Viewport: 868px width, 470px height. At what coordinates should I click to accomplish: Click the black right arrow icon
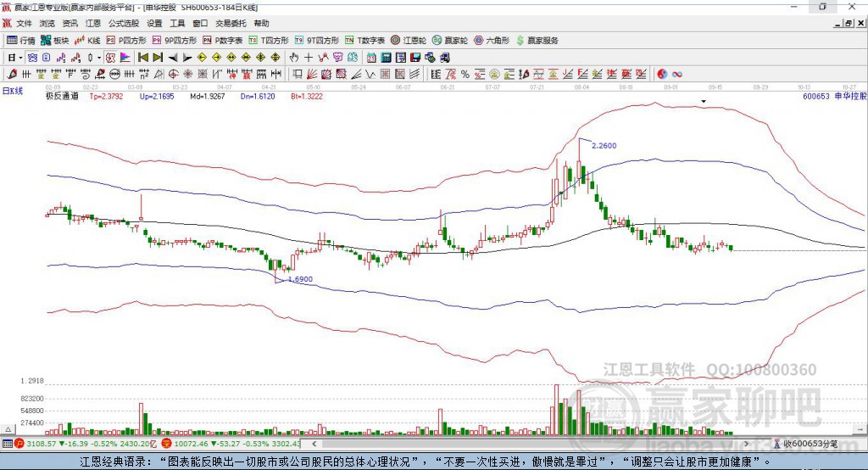click(187, 58)
